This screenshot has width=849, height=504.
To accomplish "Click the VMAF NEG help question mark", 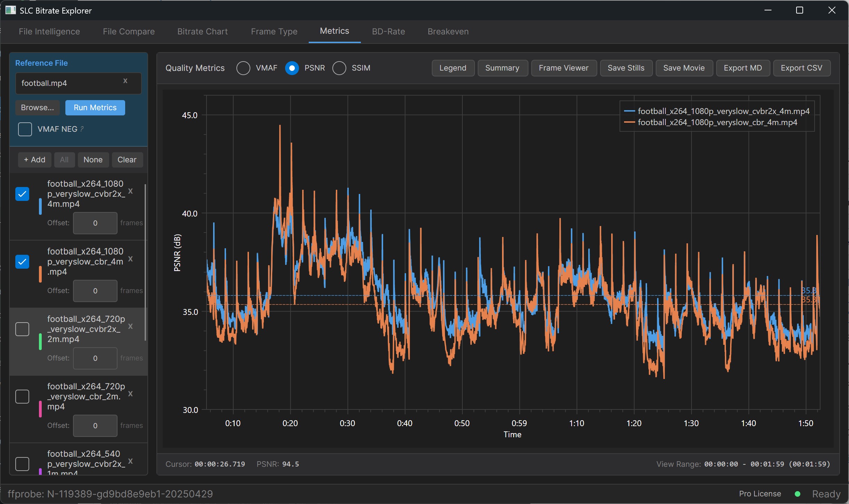I will click(x=82, y=129).
